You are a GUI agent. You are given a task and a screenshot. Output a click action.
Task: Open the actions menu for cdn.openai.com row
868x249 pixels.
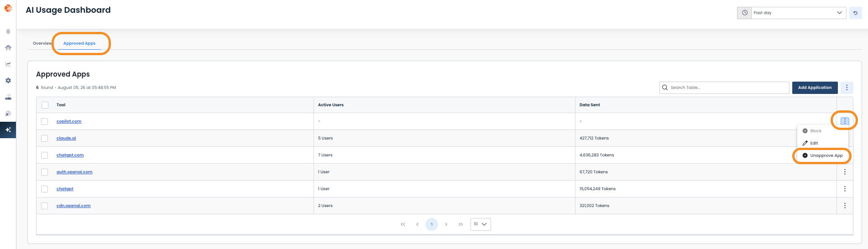coord(845,206)
